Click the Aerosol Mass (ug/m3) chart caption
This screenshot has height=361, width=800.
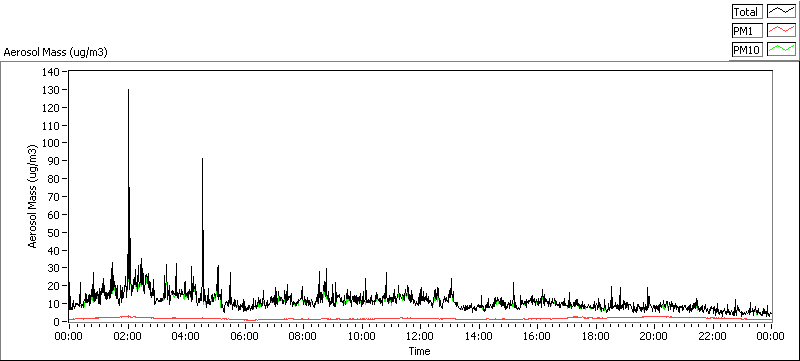pyautogui.click(x=56, y=53)
